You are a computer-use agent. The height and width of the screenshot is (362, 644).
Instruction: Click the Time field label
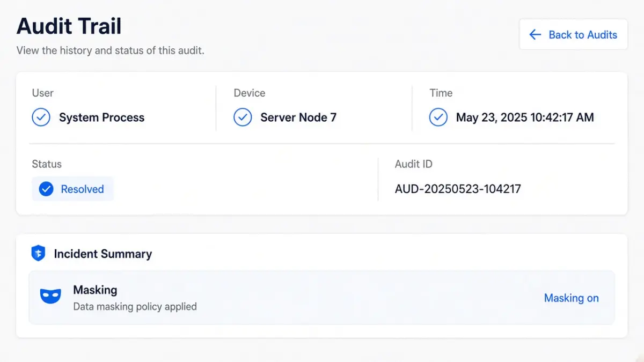tap(441, 93)
